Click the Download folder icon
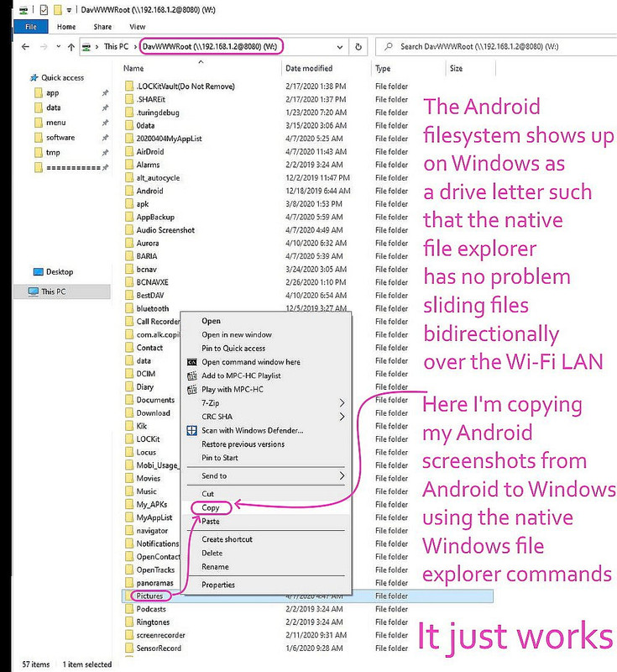This screenshot has height=672, width=617. click(129, 413)
